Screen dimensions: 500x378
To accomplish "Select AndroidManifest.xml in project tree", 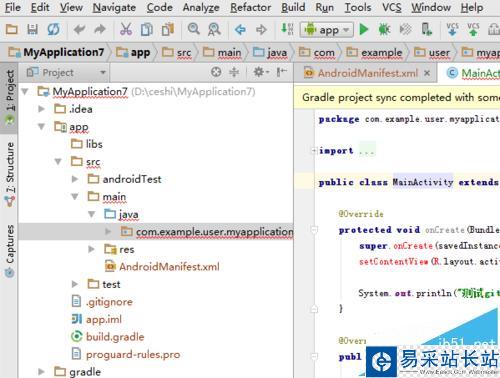I will [x=162, y=267].
